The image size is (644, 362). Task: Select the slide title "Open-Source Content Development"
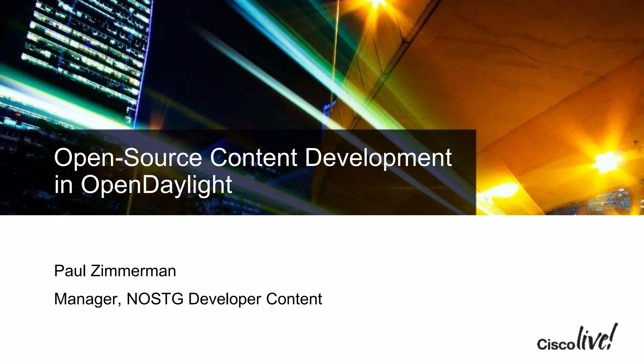pos(253,158)
